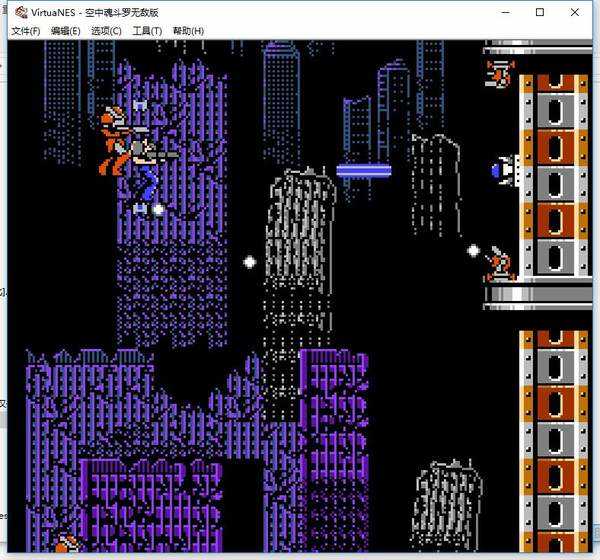Click the blue horizontal laser beam
Viewport: 600px width, 560px height.
(x=363, y=170)
